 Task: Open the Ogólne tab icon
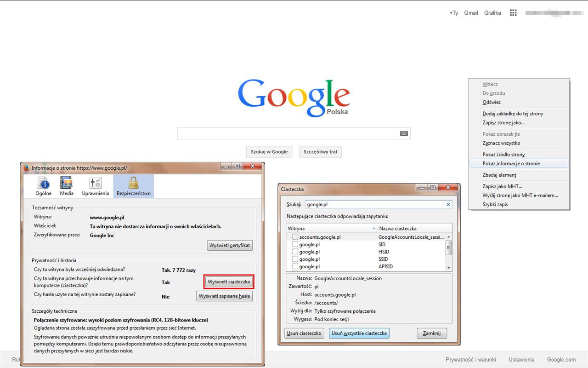[44, 184]
